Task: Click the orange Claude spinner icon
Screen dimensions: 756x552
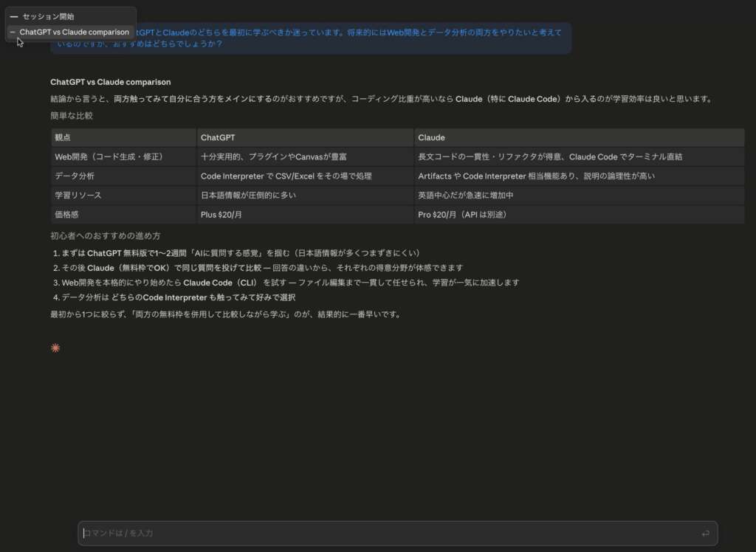Action: click(55, 348)
